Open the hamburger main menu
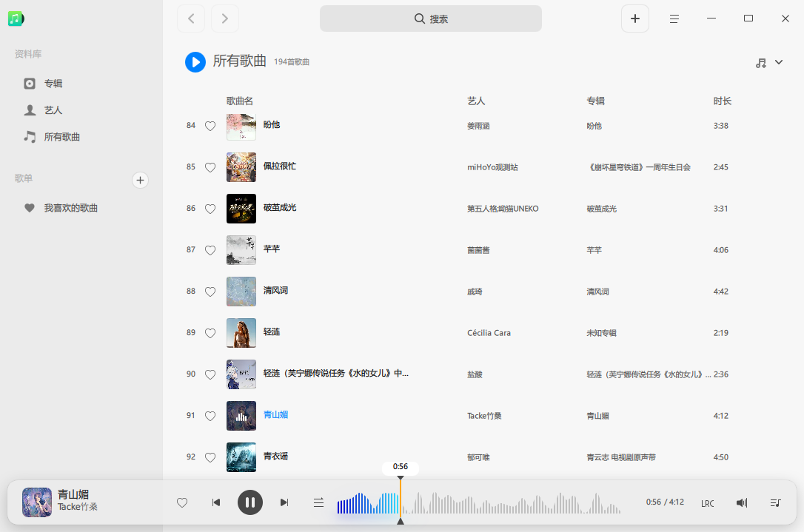Image resolution: width=804 pixels, height=532 pixels. (x=674, y=19)
